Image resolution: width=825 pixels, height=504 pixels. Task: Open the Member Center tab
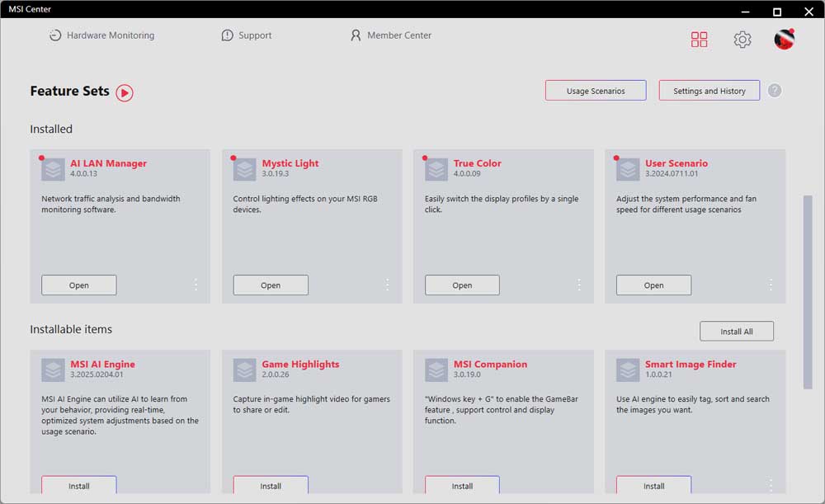391,35
